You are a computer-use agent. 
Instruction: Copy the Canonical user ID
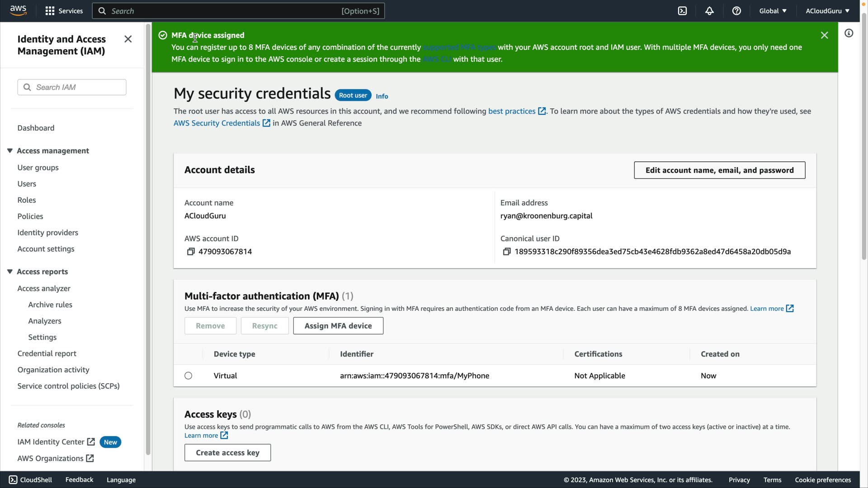tap(507, 252)
